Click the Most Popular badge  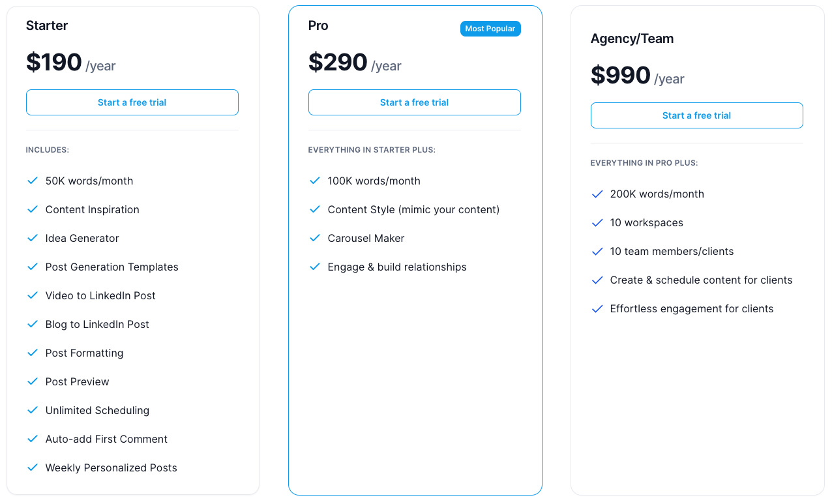pos(490,29)
